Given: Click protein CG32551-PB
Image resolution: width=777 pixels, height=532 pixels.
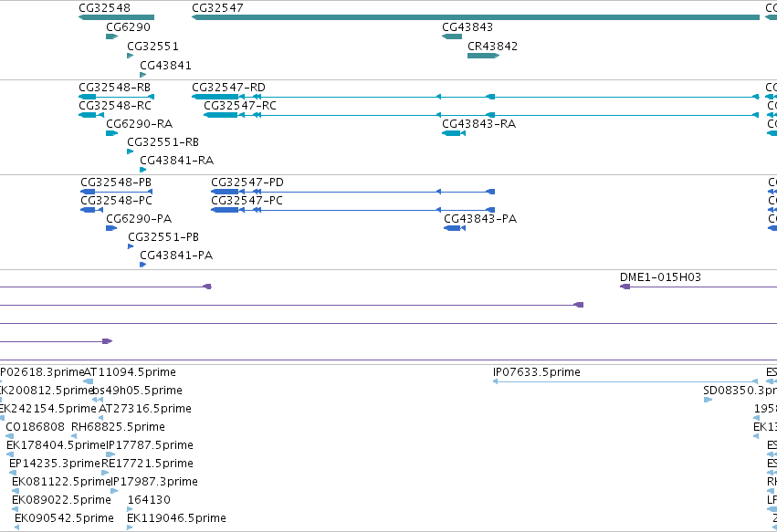Looking at the screenshot, I should [163, 237].
